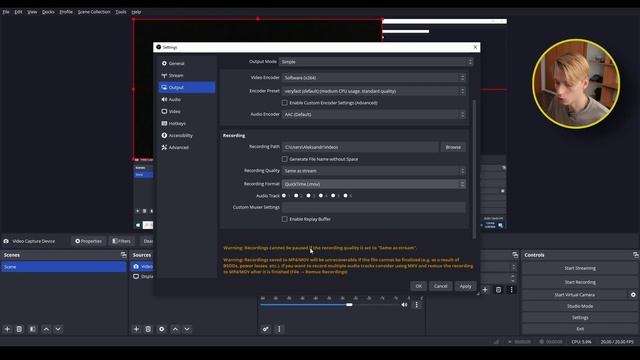This screenshot has height=360, width=640.
Task: Open source properties gear in the Sources dock
Action: pos(162,329)
